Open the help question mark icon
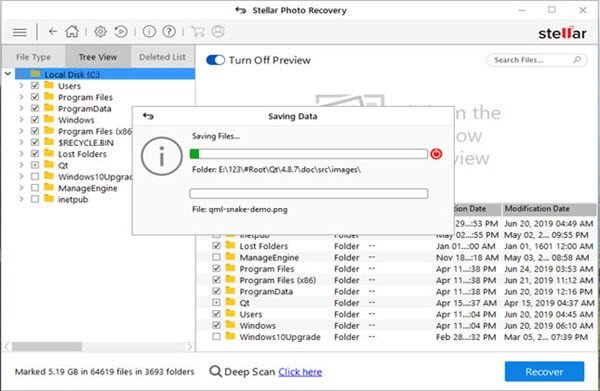Screen dimensions: 600x391 pos(169,31)
